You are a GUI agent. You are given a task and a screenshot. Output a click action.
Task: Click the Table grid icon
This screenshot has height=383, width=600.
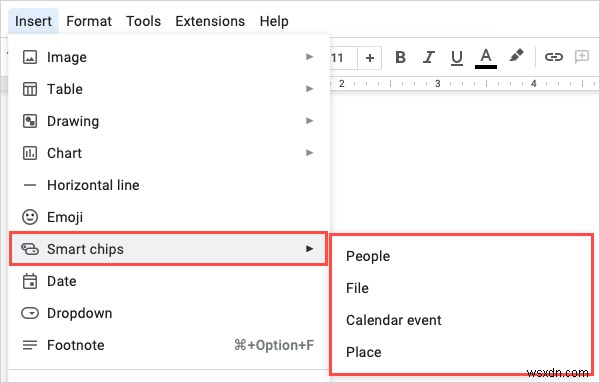tap(30, 89)
